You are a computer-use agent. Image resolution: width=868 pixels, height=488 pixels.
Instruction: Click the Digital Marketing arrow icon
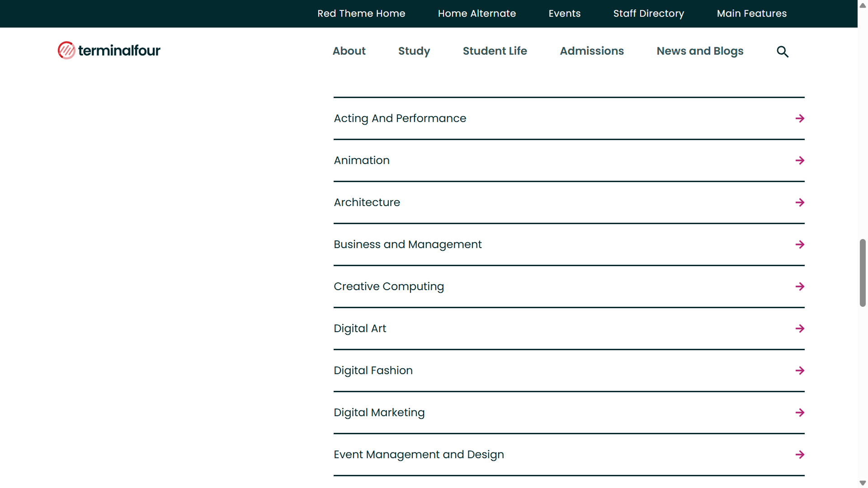pos(800,413)
